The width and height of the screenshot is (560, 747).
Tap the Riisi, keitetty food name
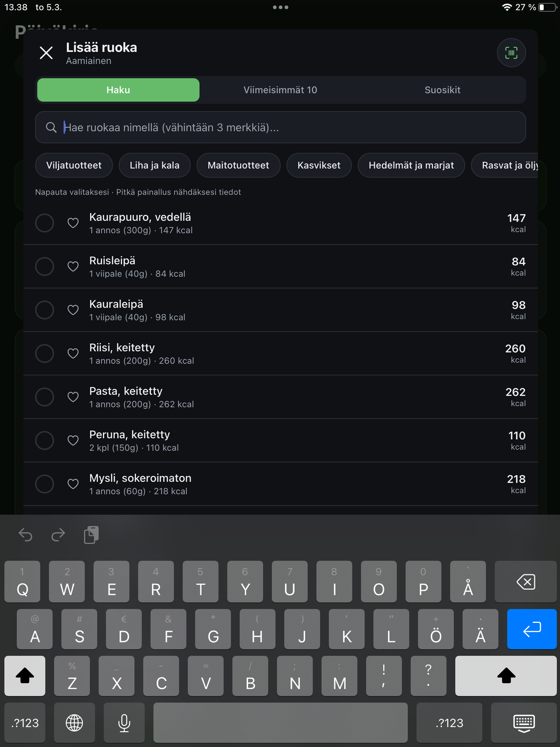pyautogui.click(x=122, y=347)
